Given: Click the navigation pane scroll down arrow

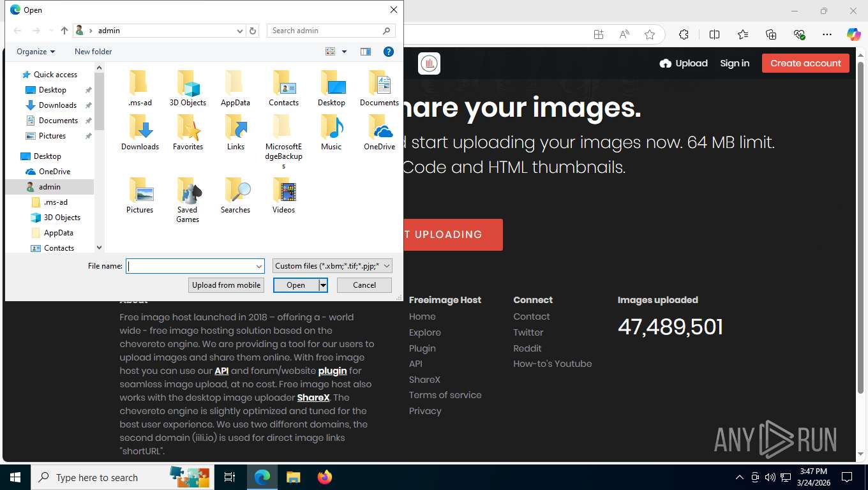Looking at the screenshot, I should click(x=99, y=248).
